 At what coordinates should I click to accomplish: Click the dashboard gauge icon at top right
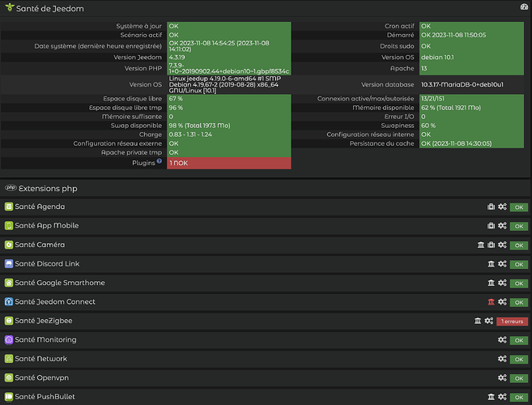[x=524, y=7]
